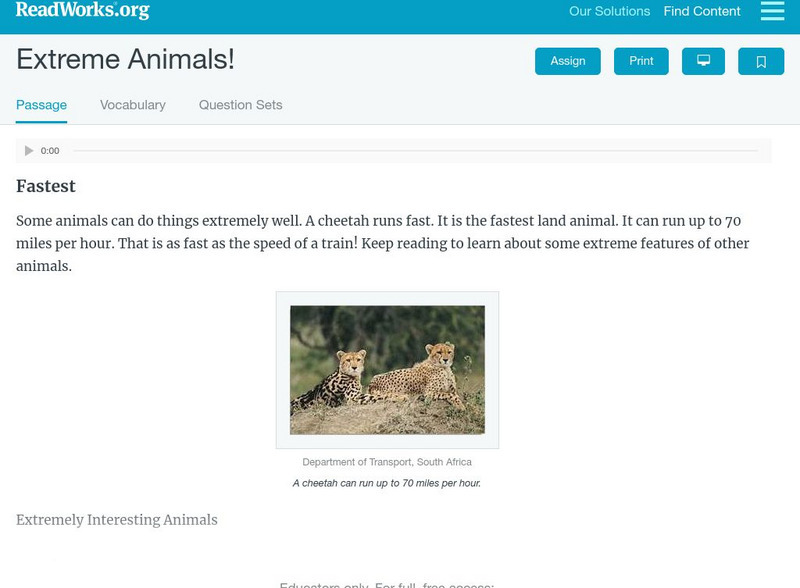Screen dimensions: 800x588
Task: Bookmark this article with the bookmark icon
Action: pyautogui.click(x=761, y=61)
